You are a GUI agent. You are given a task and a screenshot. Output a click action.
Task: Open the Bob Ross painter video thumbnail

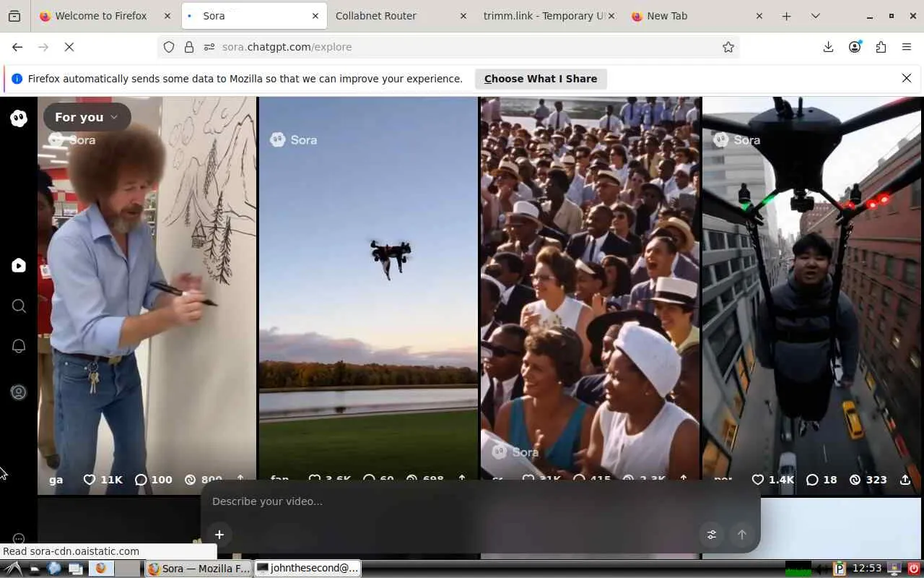pos(147,296)
